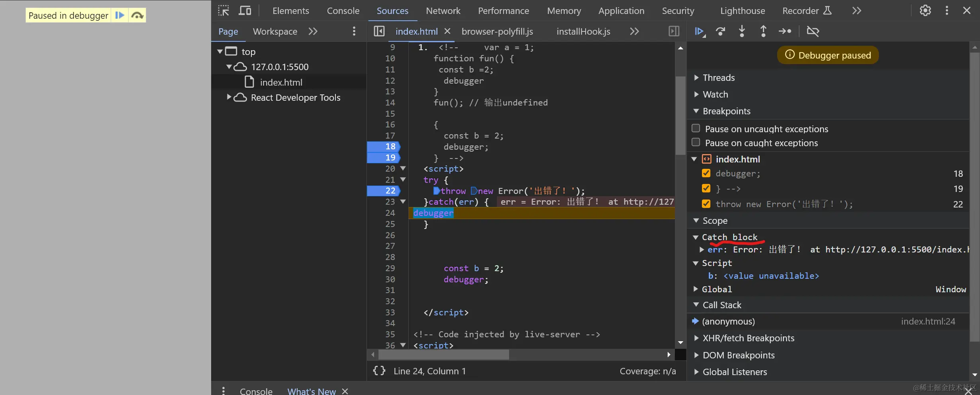This screenshot has height=395, width=980.
Task: Switch to the Workspace navigator tab
Action: [275, 31]
